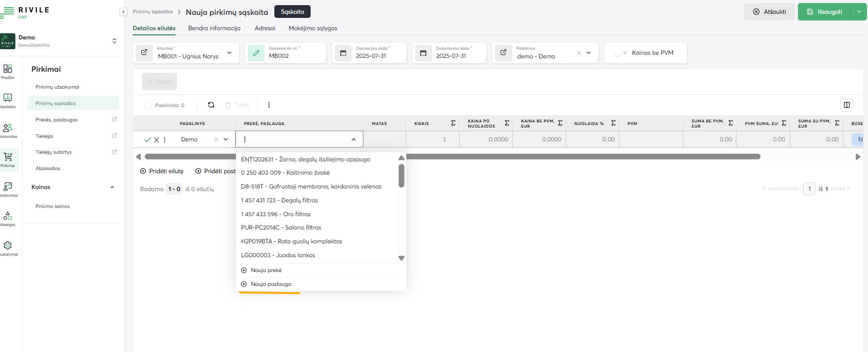868x352 pixels.
Task: Click the refresh icon in table toolbar
Action: [211, 105]
